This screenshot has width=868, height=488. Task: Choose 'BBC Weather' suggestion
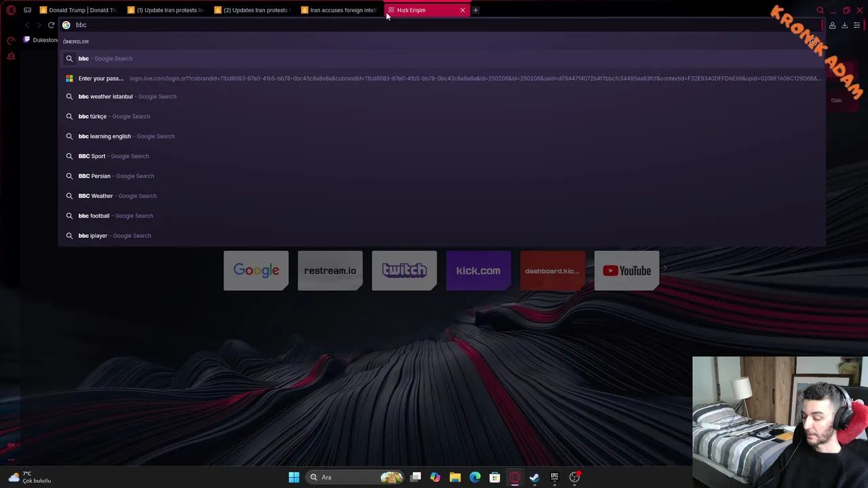tap(442, 196)
